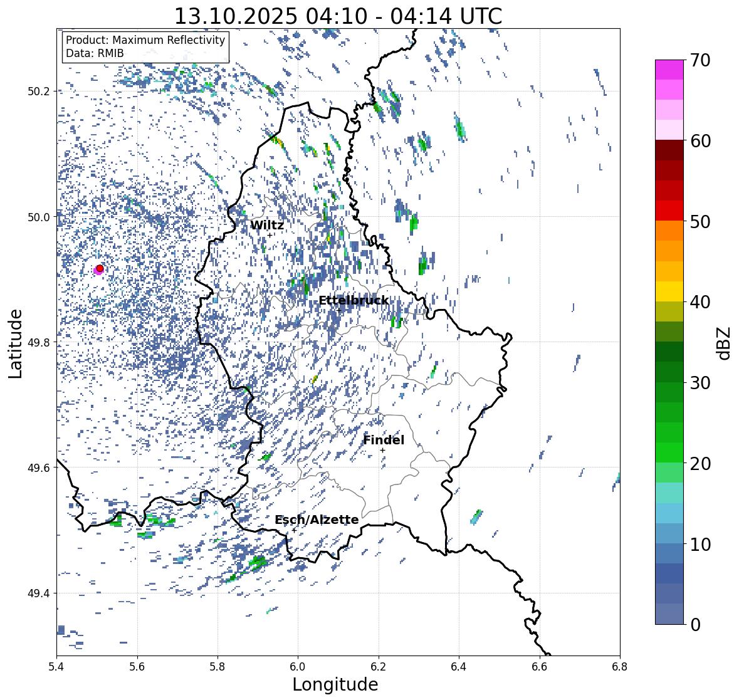Click the 6.4 longitude tick label
739x700 pixels.
tap(459, 666)
